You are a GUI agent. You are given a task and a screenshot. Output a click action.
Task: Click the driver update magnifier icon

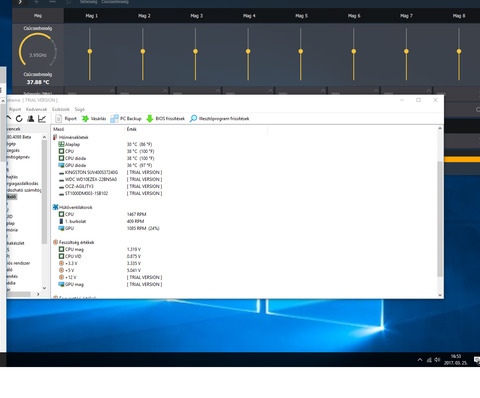(x=193, y=118)
